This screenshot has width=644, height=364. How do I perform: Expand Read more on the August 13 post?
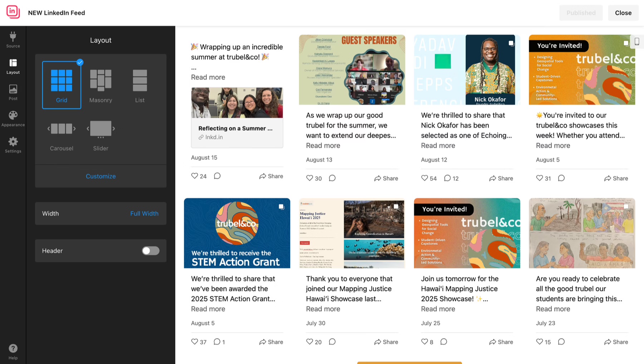pos(323,145)
